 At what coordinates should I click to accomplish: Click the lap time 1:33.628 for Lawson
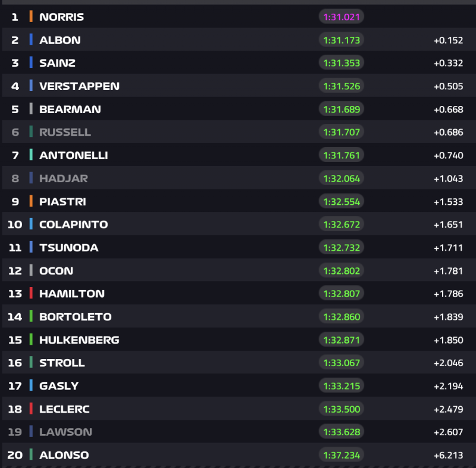coord(341,432)
